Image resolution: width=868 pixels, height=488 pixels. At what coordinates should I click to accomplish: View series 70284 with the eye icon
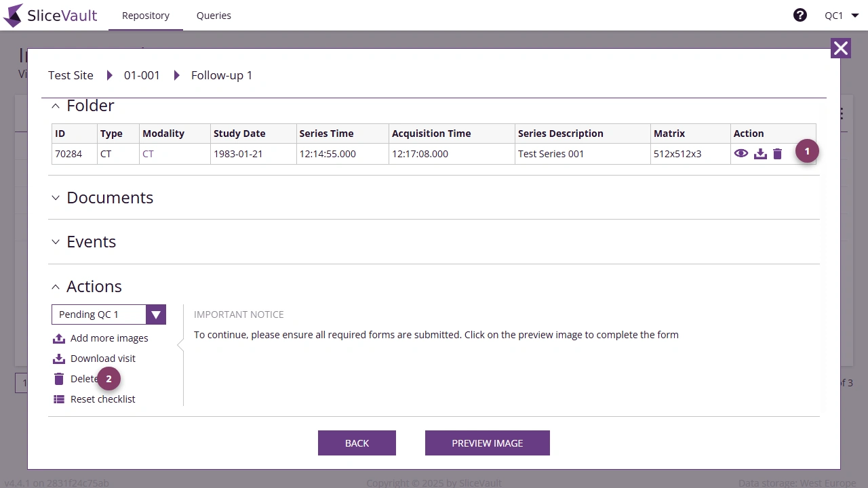pyautogui.click(x=741, y=154)
